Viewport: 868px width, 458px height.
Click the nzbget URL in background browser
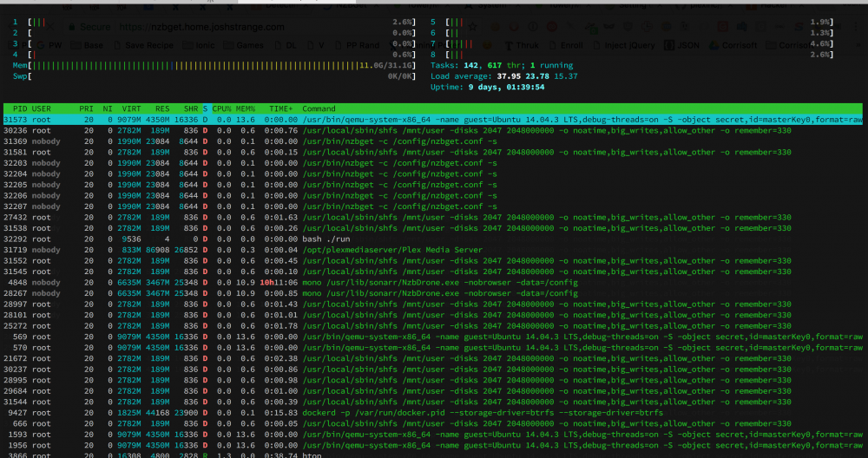tap(202, 27)
